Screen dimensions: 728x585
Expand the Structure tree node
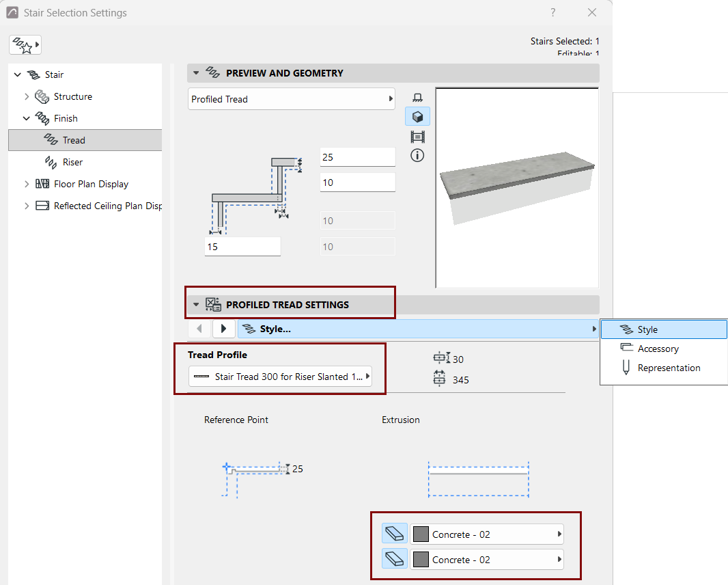[27, 96]
